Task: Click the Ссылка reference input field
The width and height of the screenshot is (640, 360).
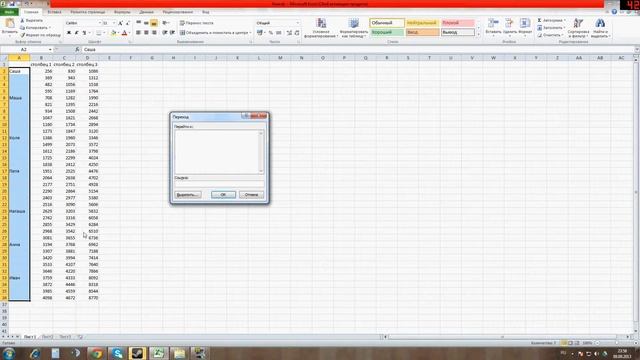Action: [219, 184]
